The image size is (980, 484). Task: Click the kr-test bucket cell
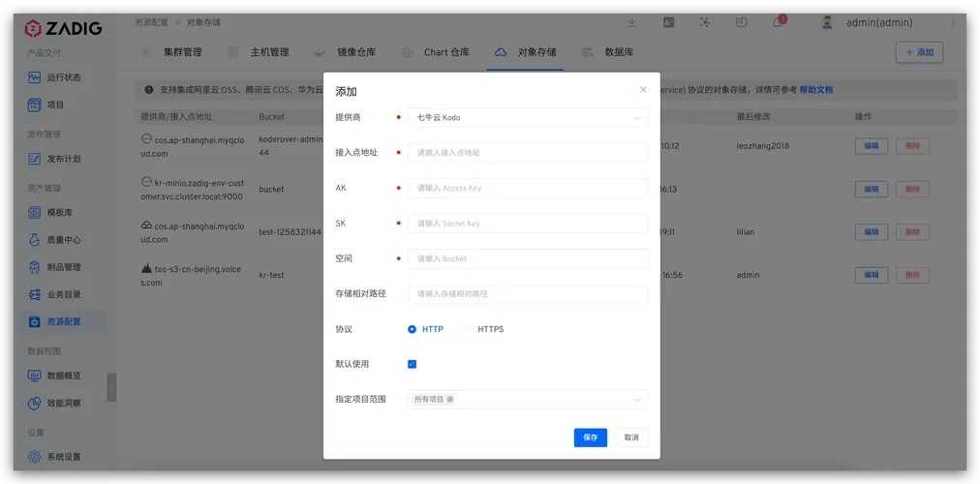(x=271, y=276)
